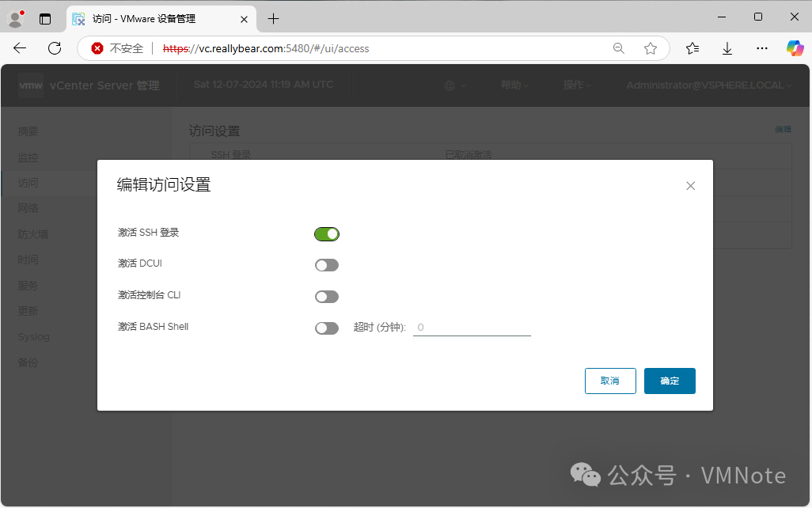Click the 超时 (分钟) timeout input field
This screenshot has height=508, width=812.
[472, 328]
